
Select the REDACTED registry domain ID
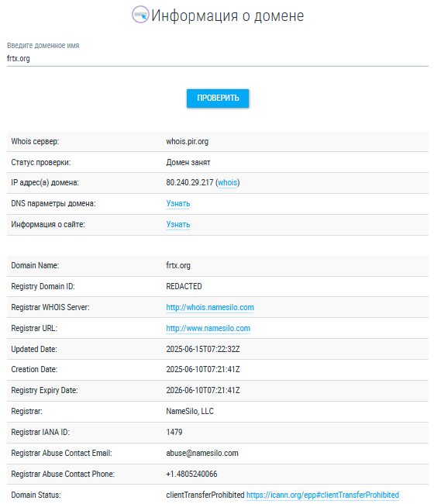pyautogui.click(x=184, y=286)
